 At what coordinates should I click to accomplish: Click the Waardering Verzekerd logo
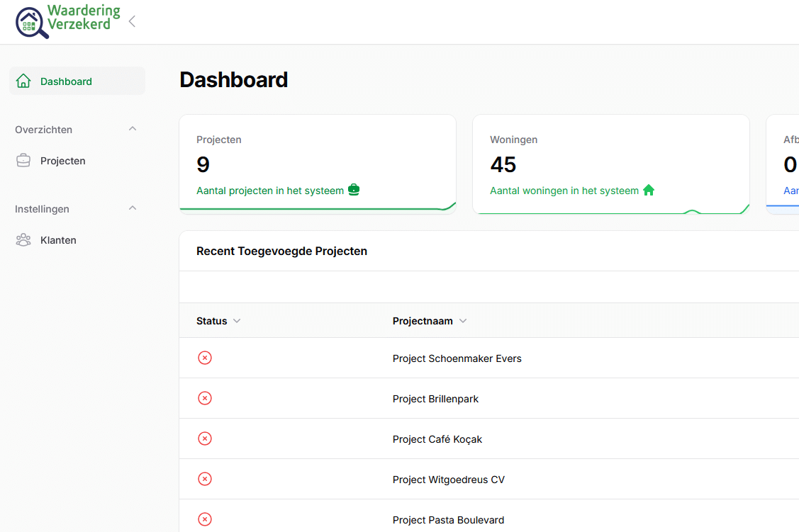68,21
